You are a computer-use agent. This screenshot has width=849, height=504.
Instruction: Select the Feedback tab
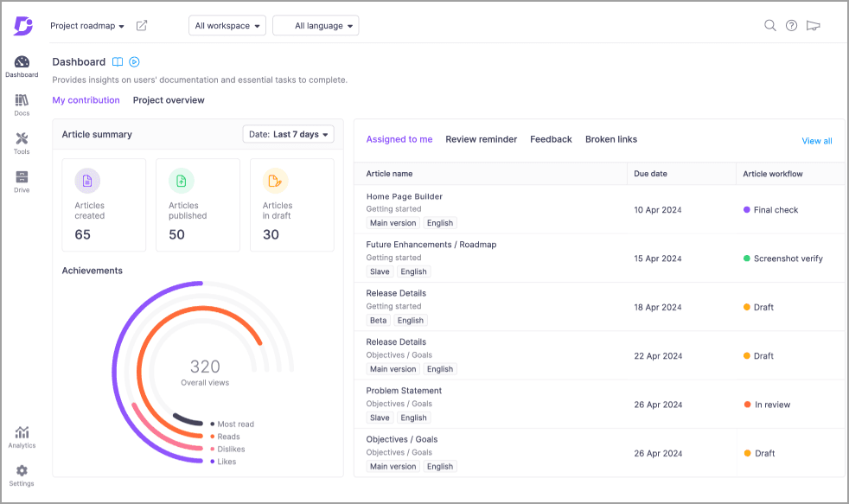click(552, 139)
